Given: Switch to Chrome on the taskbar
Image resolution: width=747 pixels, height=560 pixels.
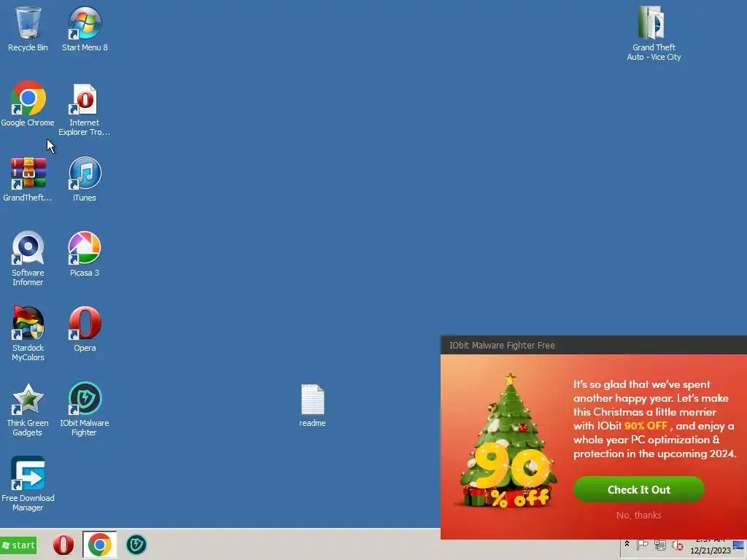Looking at the screenshot, I should 99,545.
